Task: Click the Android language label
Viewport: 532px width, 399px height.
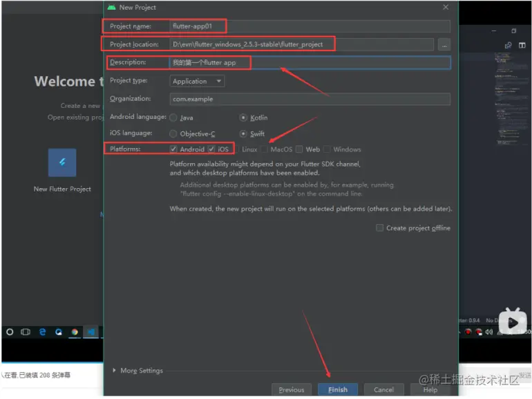Action: tap(137, 117)
